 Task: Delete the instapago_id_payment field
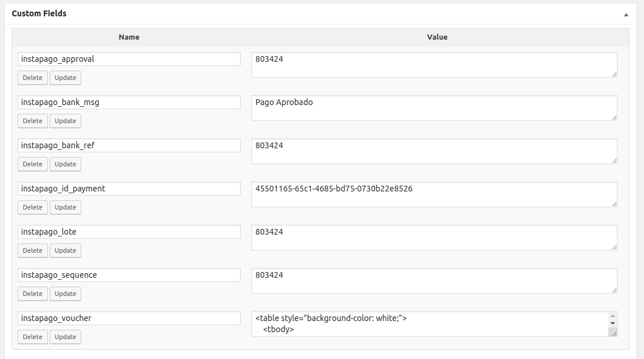tap(33, 207)
